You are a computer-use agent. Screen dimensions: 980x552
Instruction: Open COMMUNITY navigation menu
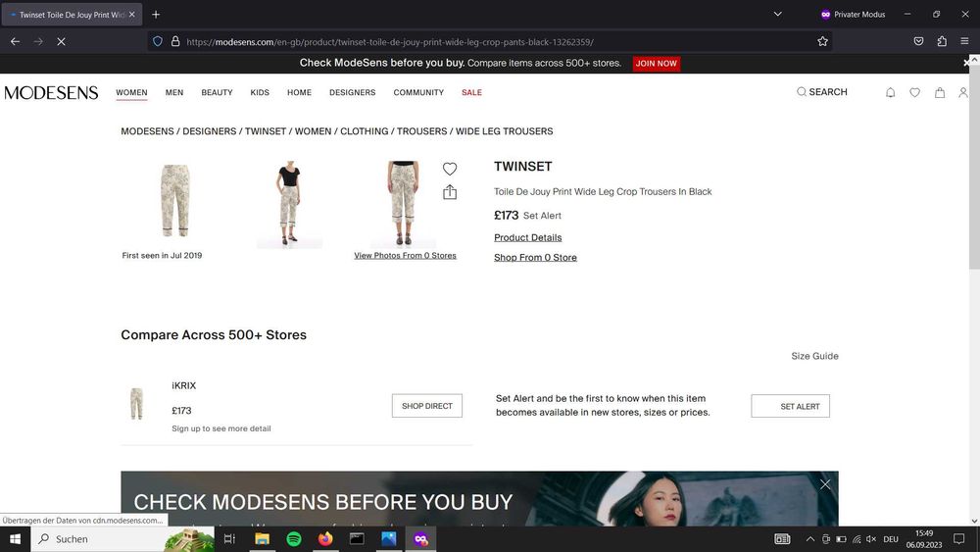tap(418, 92)
